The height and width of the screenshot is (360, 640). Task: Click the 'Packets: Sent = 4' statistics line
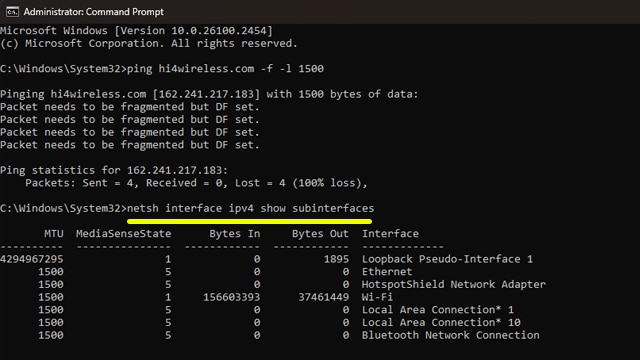tap(196, 183)
